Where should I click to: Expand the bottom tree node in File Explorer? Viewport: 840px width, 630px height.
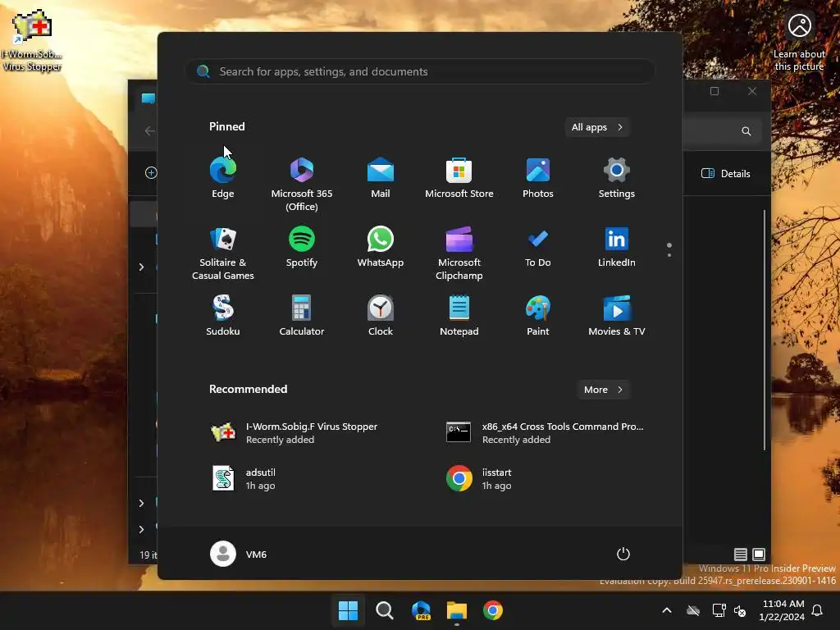click(141, 529)
